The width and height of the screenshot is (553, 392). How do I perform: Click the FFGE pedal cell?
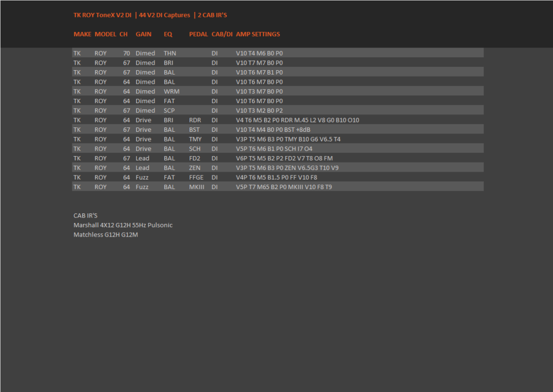click(x=196, y=177)
